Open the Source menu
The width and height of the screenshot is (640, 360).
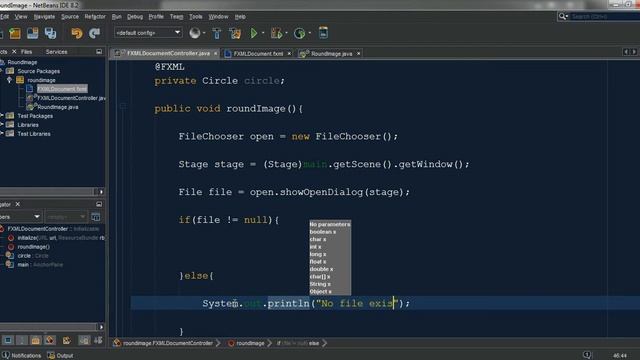[x=70, y=17]
